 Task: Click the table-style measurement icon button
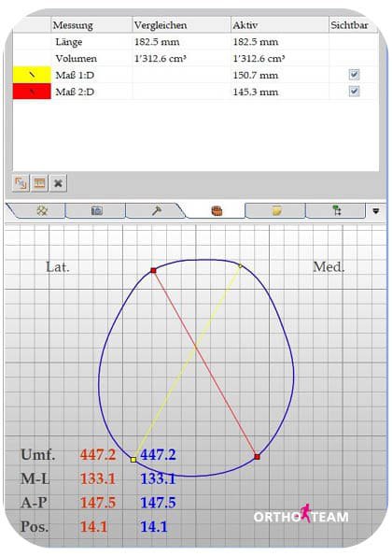pyautogui.click(x=39, y=183)
